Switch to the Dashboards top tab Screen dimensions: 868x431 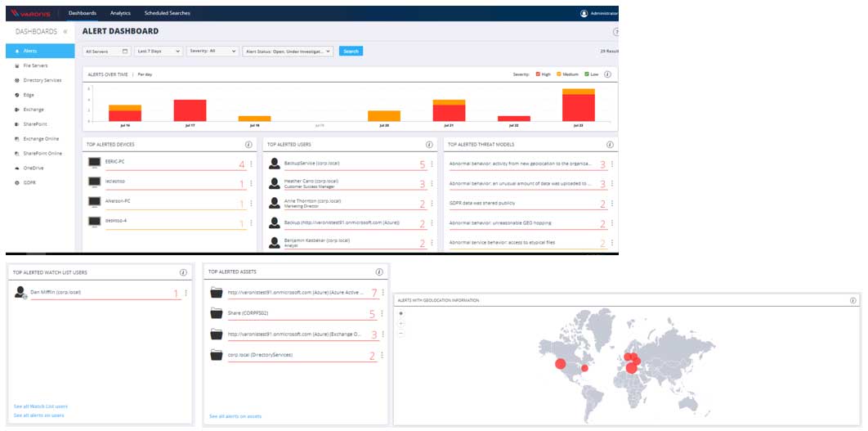point(83,13)
